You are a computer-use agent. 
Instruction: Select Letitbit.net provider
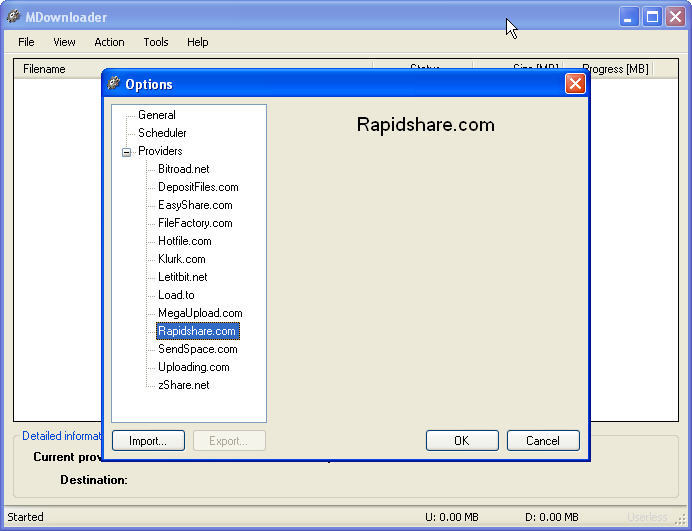[182, 277]
